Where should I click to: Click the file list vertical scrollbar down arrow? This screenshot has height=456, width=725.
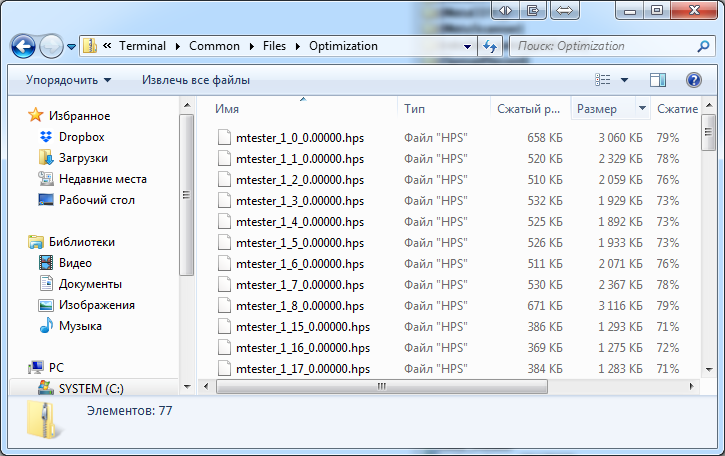tap(709, 370)
